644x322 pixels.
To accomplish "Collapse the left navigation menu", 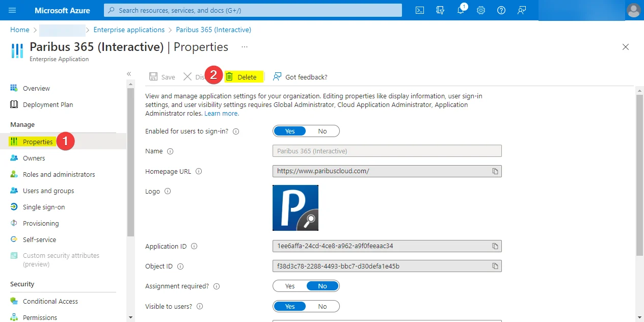I will [129, 74].
